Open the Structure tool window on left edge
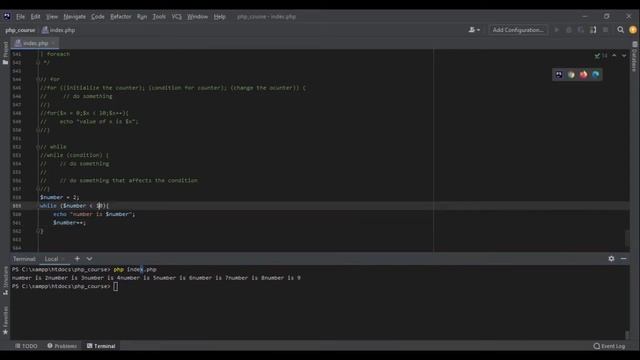The width and height of the screenshot is (640, 360). click(x=5, y=281)
